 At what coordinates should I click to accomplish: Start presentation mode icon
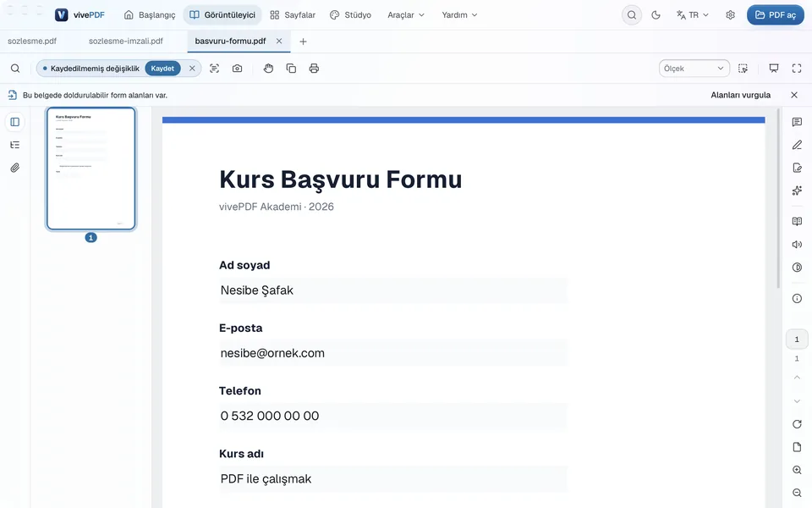click(x=774, y=69)
